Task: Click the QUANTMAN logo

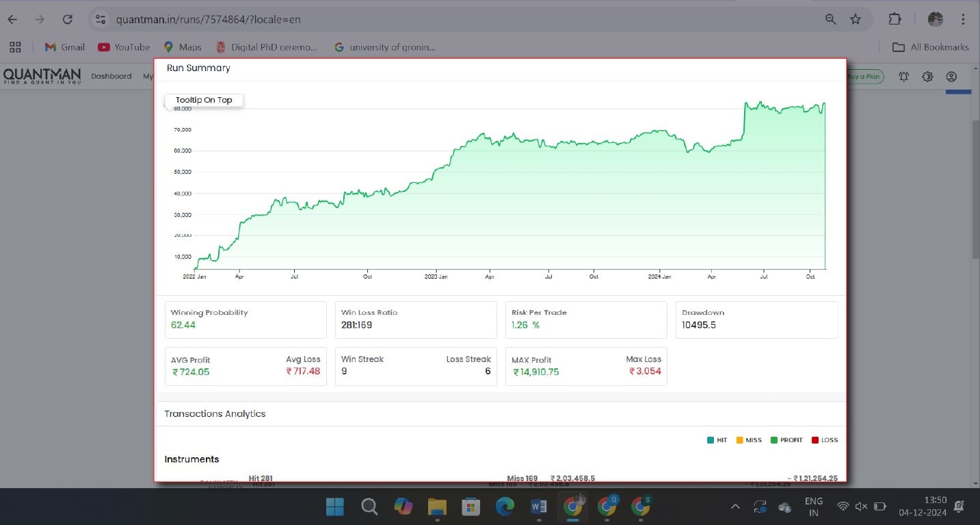Action: (42, 75)
